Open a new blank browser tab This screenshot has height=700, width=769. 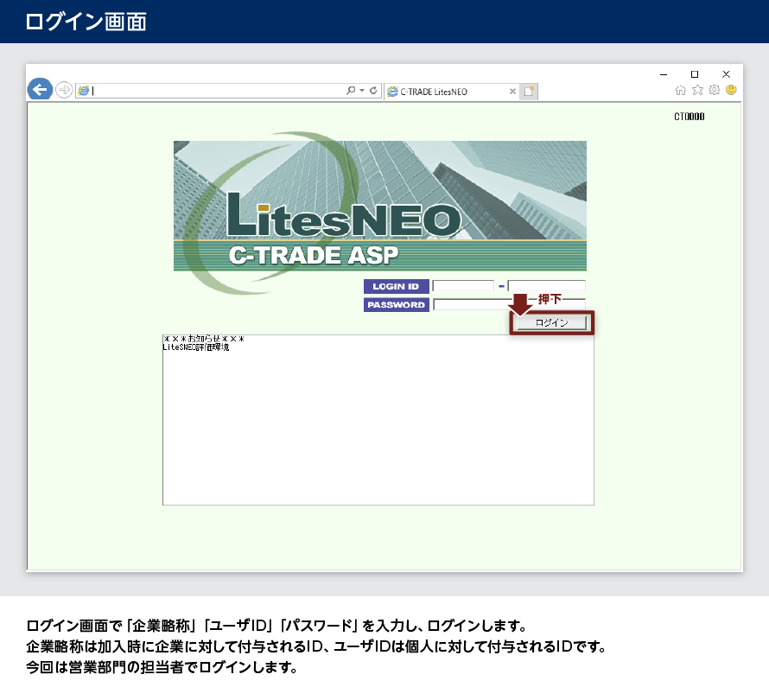(529, 91)
